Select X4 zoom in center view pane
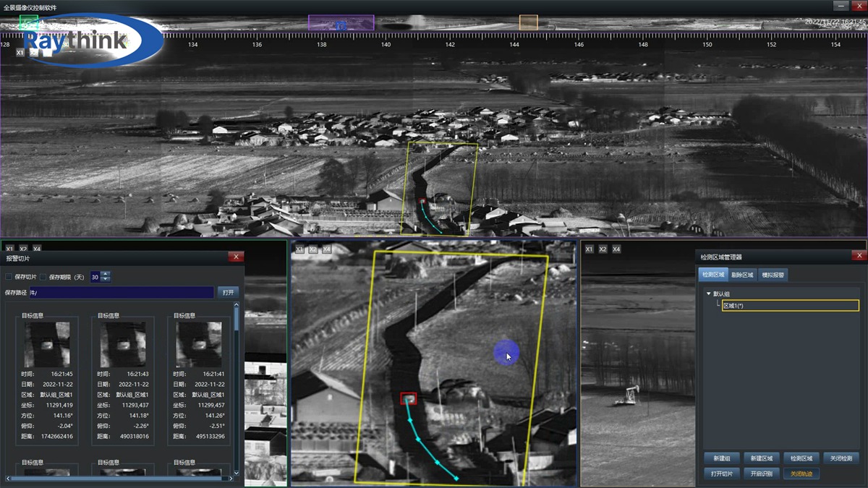The width and height of the screenshot is (868, 488). [x=327, y=249]
